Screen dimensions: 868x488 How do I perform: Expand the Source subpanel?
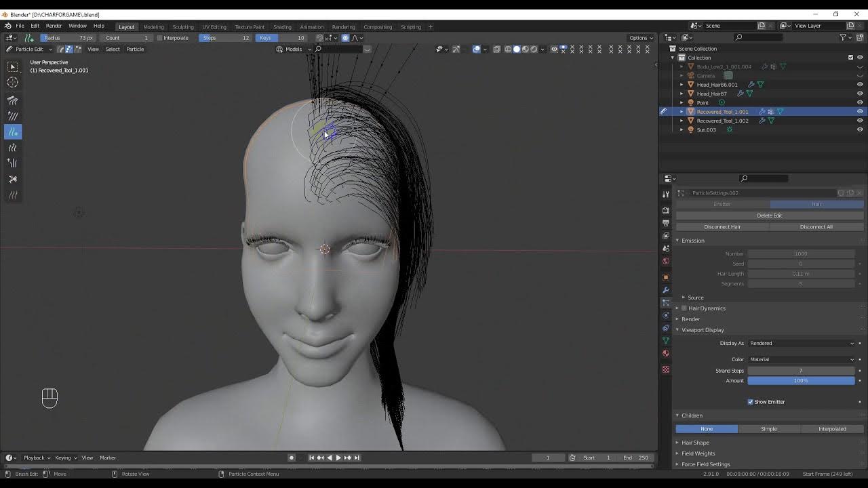[696, 298]
